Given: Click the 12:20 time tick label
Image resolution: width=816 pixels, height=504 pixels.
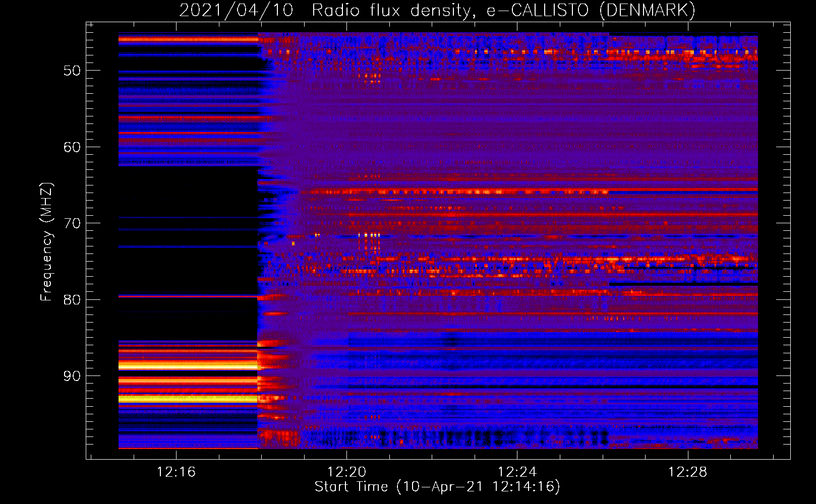Looking at the screenshot, I should [x=346, y=472].
